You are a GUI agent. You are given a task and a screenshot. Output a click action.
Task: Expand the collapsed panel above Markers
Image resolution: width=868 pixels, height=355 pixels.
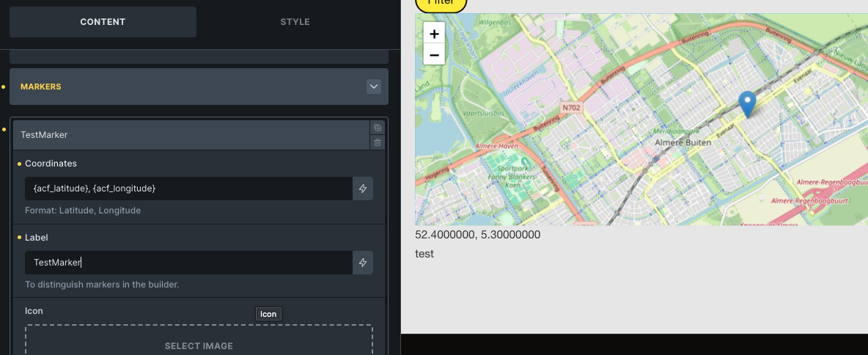[198, 57]
